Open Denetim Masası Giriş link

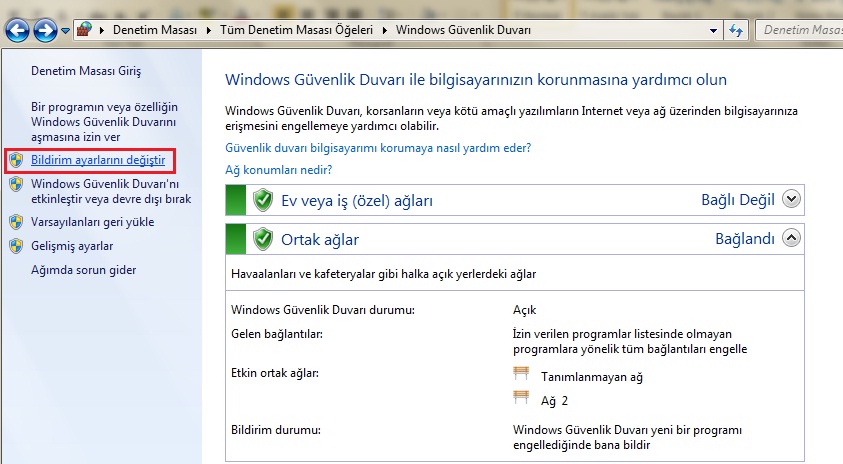[86, 71]
